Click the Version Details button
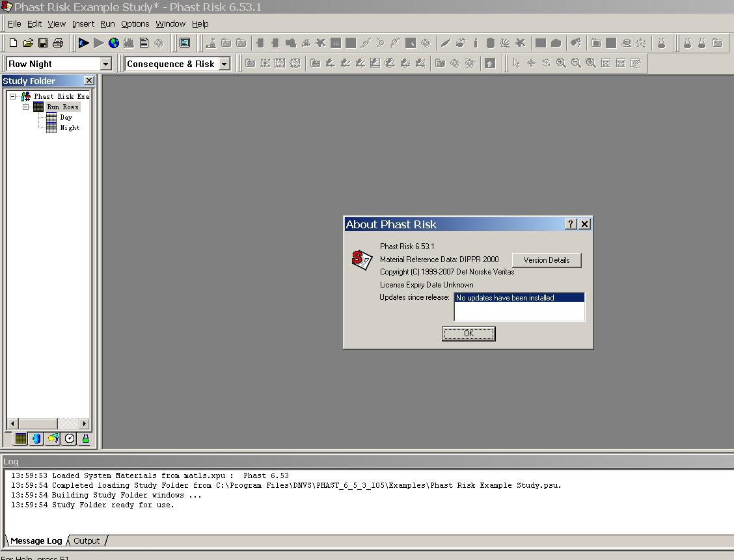Image resolution: width=734 pixels, height=560 pixels. [x=547, y=260]
